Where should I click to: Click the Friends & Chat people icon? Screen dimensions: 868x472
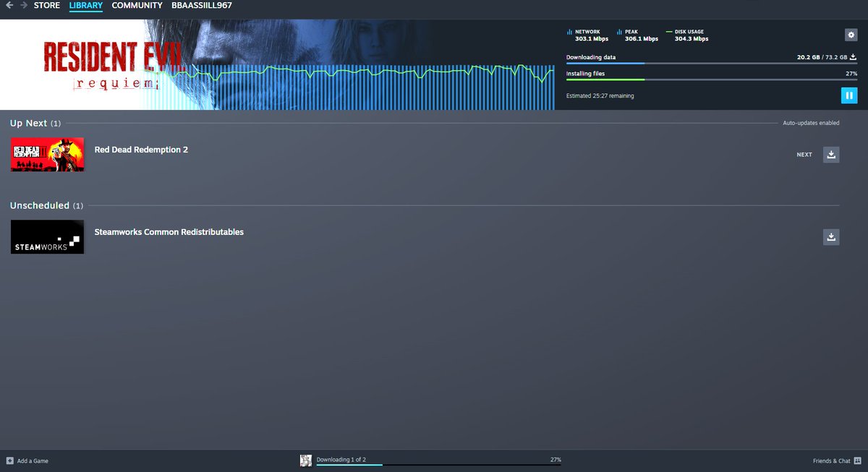tap(856, 460)
